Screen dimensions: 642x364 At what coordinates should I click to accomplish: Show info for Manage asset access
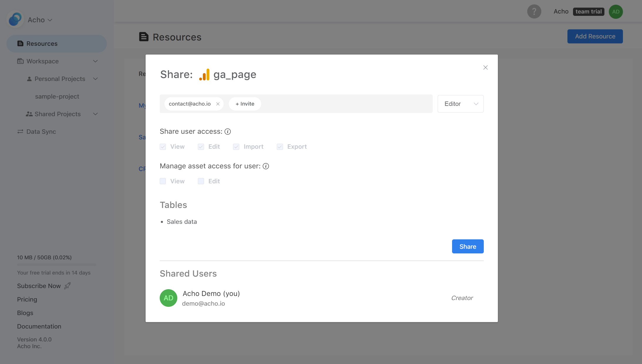pos(266,166)
